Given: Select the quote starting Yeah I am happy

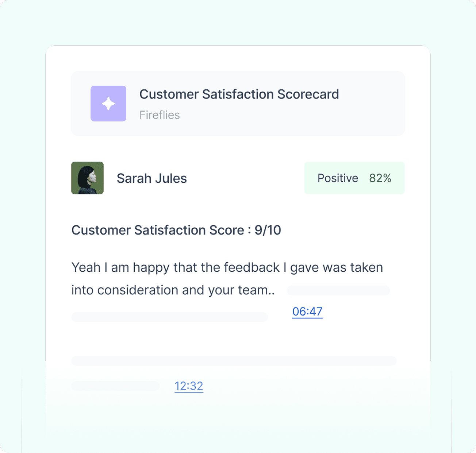Looking at the screenshot, I should pos(227,279).
